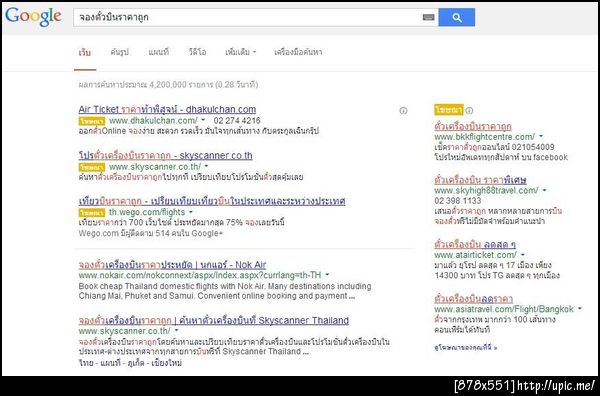Click the Wego.com Google+ followers text
The width and height of the screenshot is (600, 396).
[x=150, y=233]
